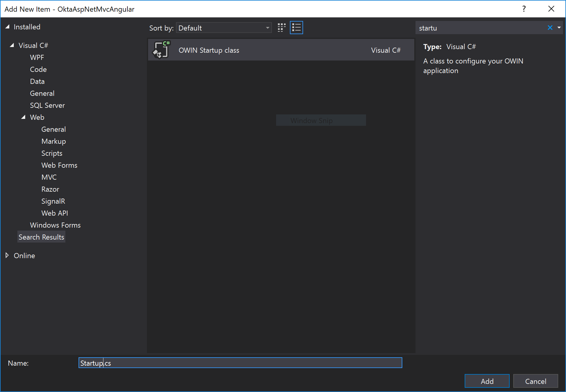Select the Windows Forms category
This screenshot has width=566, height=392.
click(x=55, y=225)
